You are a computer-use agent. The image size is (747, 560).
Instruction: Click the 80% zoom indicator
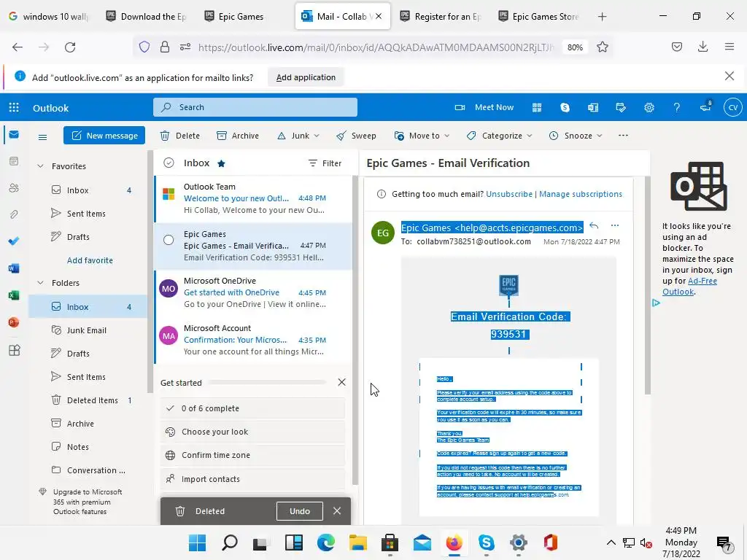pos(575,47)
